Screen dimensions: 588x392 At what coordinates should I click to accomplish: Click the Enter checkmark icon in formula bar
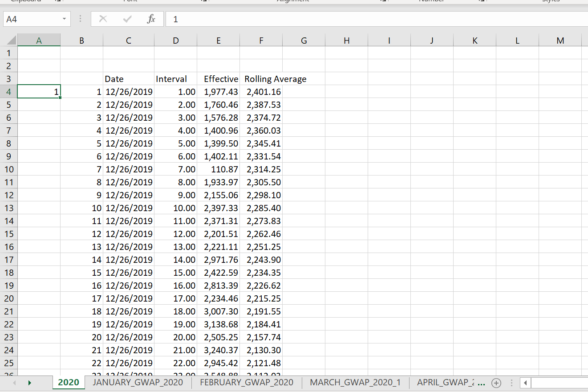[127, 19]
